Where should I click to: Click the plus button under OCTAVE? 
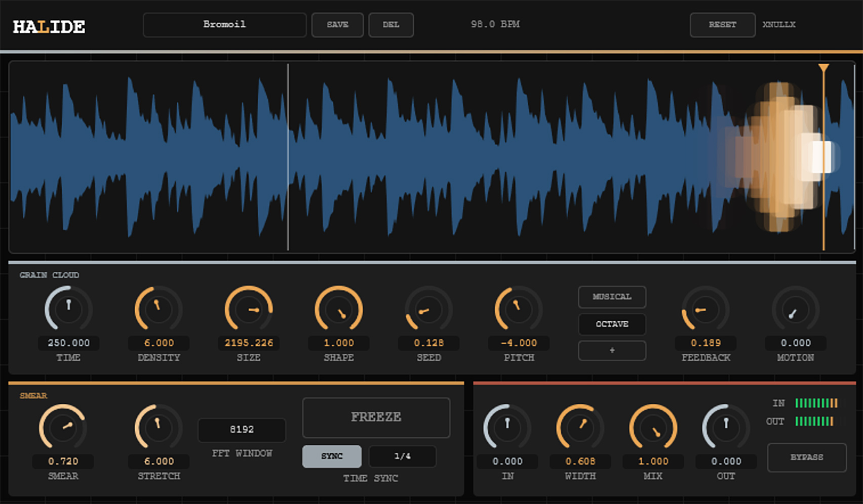pyautogui.click(x=612, y=350)
